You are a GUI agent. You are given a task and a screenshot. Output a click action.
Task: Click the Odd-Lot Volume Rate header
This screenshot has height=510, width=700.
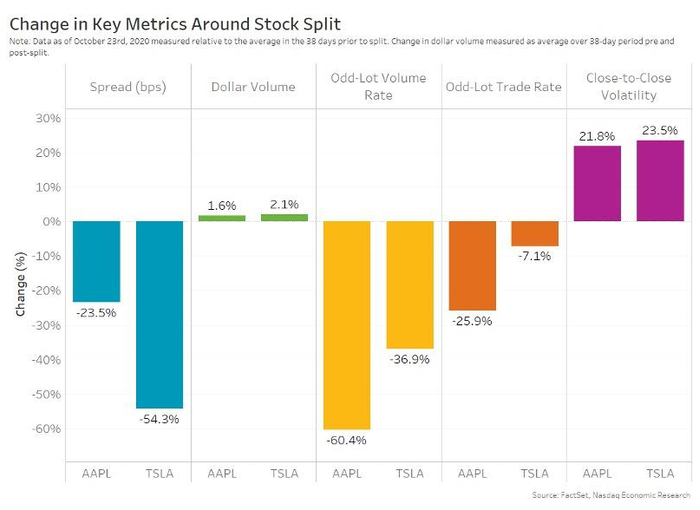click(x=378, y=87)
